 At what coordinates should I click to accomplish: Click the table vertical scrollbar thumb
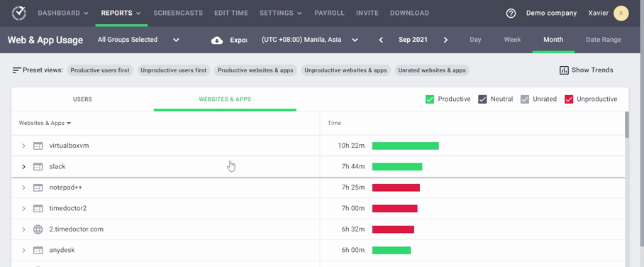627,125
